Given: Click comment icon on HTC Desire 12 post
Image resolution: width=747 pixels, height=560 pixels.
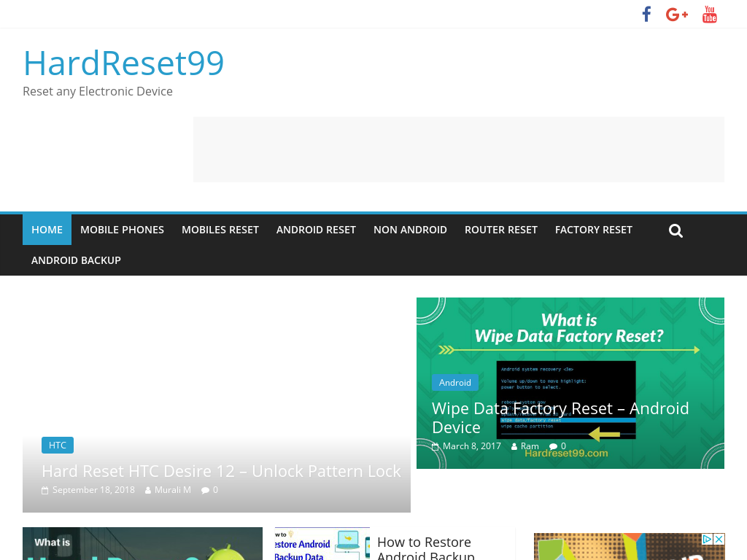Looking at the screenshot, I should (205, 490).
